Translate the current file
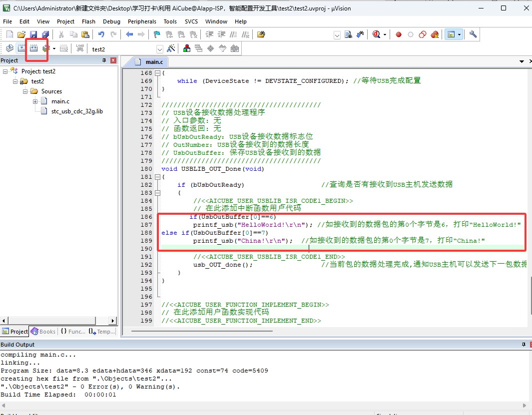The width and height of the screenshot is (532, 415). point(9,48)
